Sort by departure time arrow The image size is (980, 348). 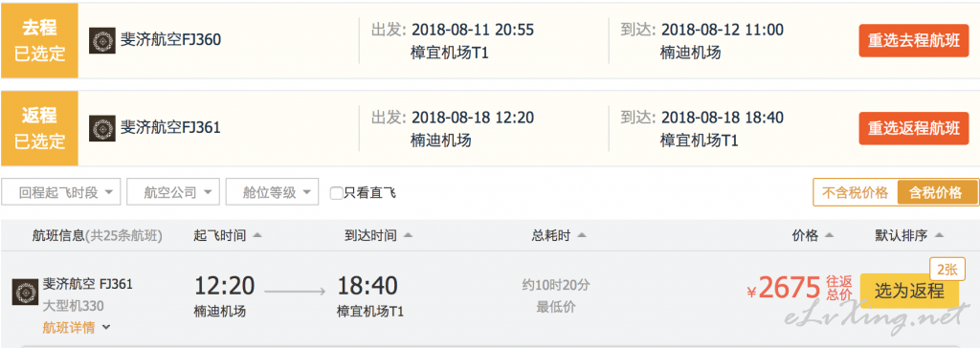[x=256, y=235]
